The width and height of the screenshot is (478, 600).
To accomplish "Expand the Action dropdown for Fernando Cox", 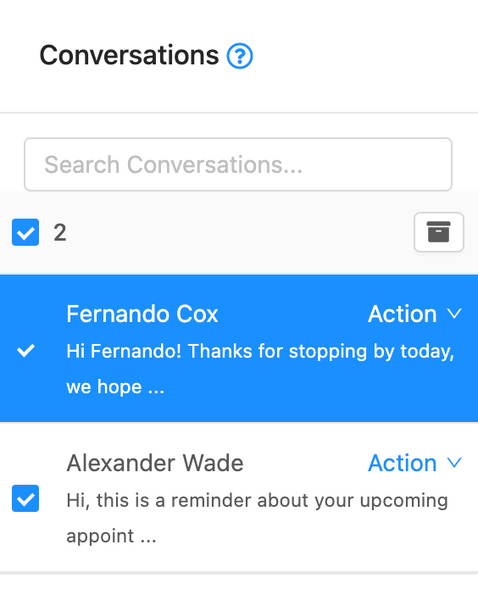I will coord(415,314).
